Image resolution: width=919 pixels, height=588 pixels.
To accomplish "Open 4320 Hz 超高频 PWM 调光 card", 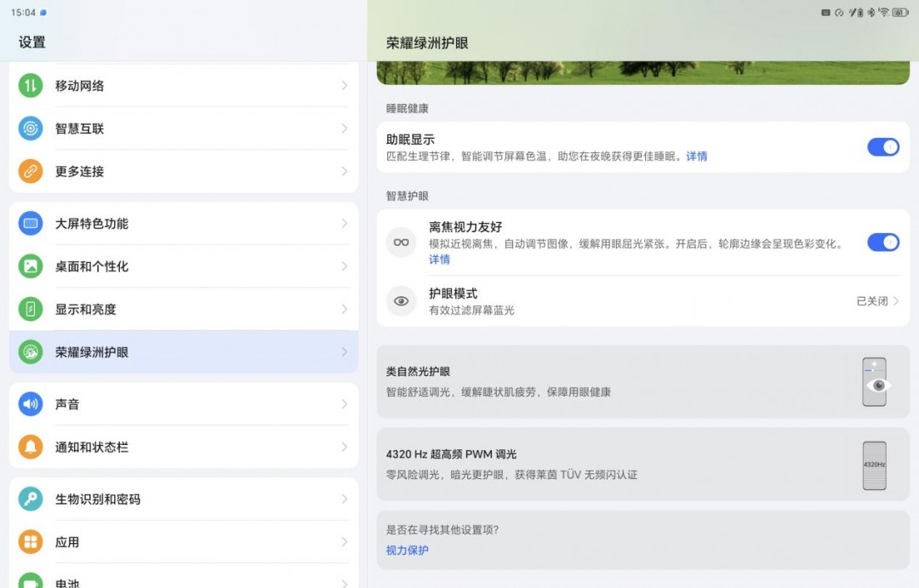I will click(x=643, y=465).
